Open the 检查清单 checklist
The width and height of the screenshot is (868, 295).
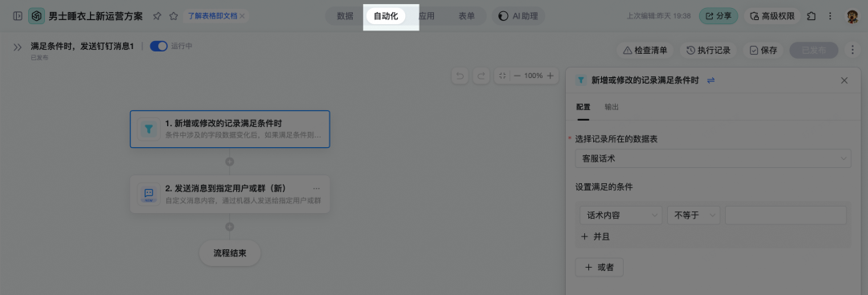pyautogui.click(x=645, y=51)
